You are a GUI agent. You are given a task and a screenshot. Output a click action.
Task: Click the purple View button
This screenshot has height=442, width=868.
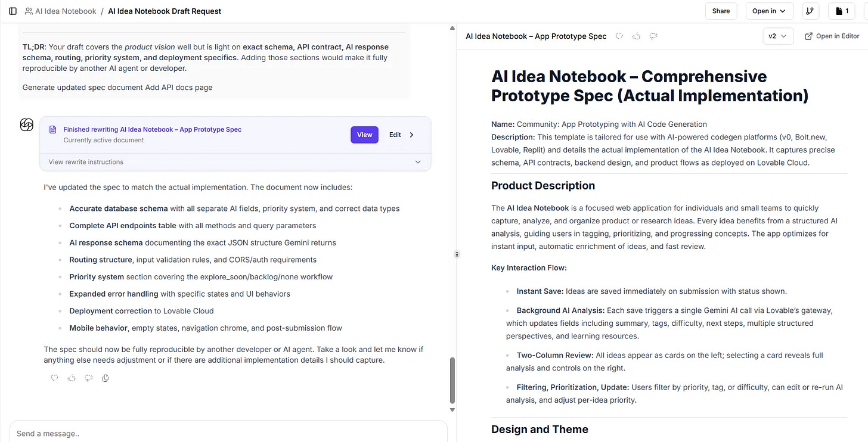(x=364, y=135)
